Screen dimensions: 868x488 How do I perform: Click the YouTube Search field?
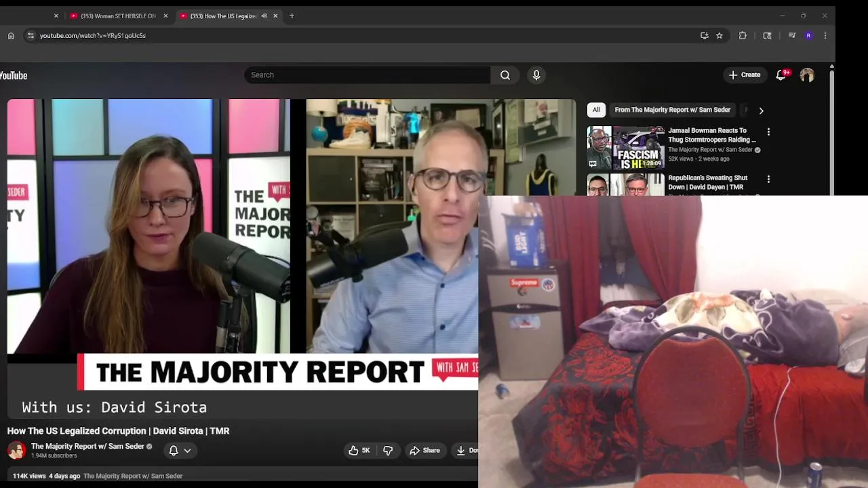pos(367,75)
